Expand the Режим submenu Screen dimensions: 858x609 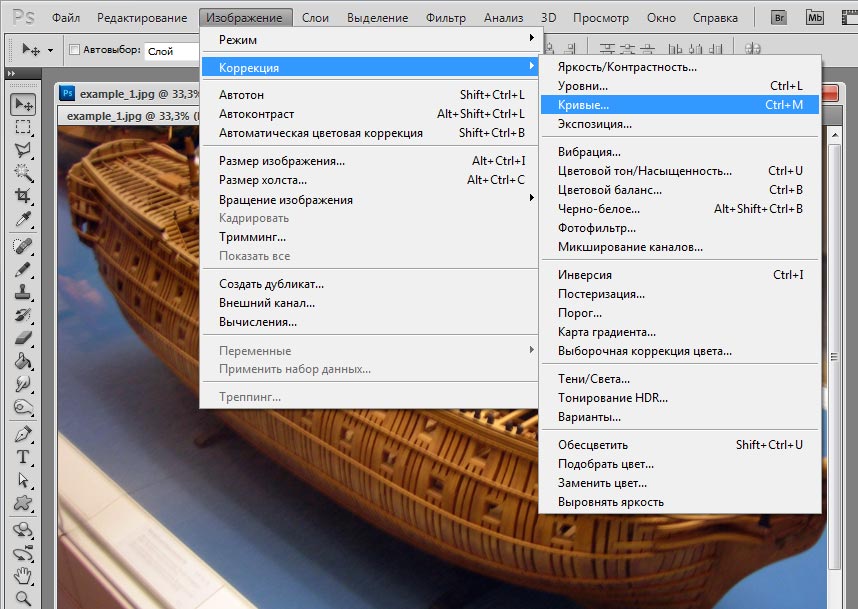tap(371, 39)
